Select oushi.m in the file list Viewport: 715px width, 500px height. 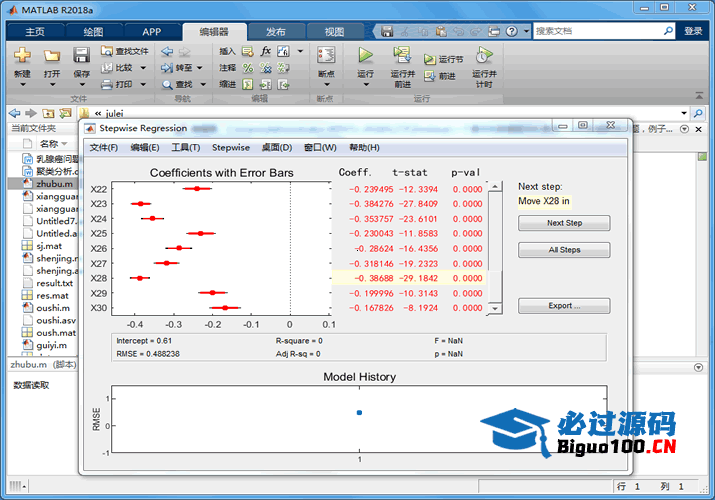click(x=53, y=308)
